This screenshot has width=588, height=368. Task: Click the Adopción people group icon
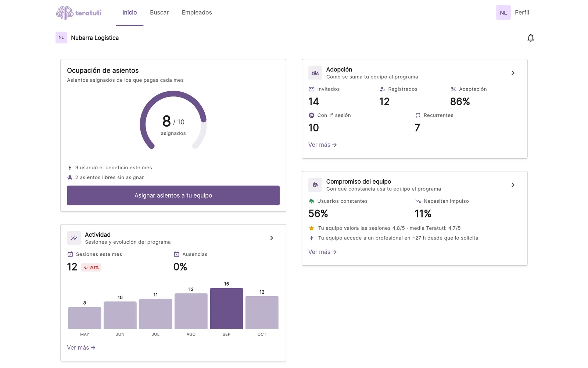tap(315, 73)
